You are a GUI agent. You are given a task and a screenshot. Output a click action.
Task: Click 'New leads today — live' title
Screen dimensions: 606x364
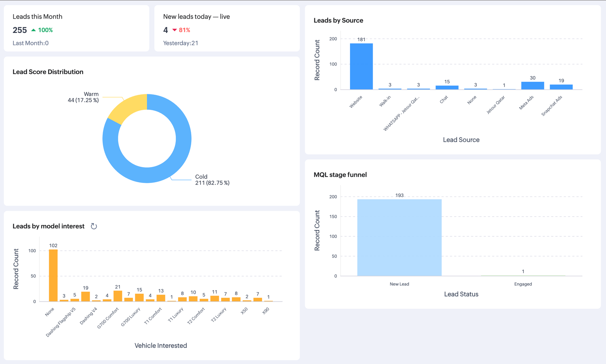[x=197, y=17]
